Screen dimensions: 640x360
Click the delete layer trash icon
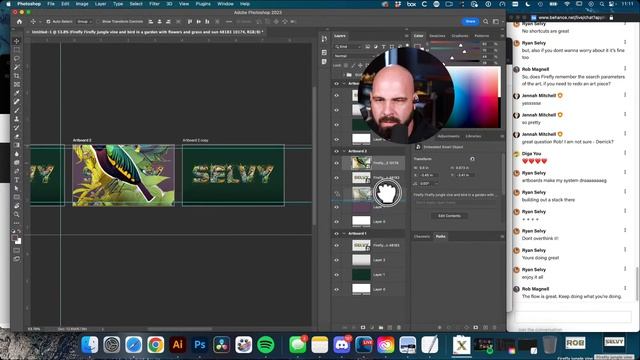pyautogui.click(x=399, y=327)
